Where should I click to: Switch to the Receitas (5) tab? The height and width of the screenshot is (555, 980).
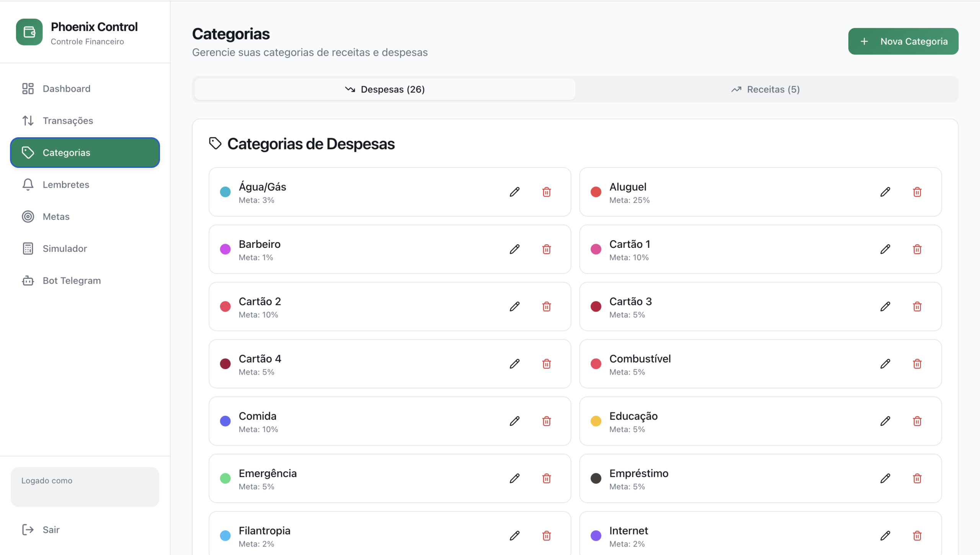click(766, 89)
